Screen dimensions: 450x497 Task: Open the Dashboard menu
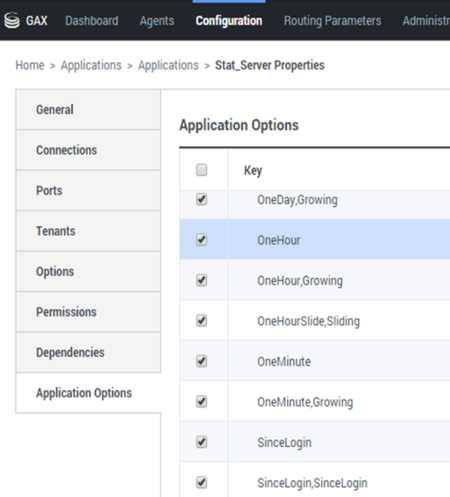click(92, 21)
